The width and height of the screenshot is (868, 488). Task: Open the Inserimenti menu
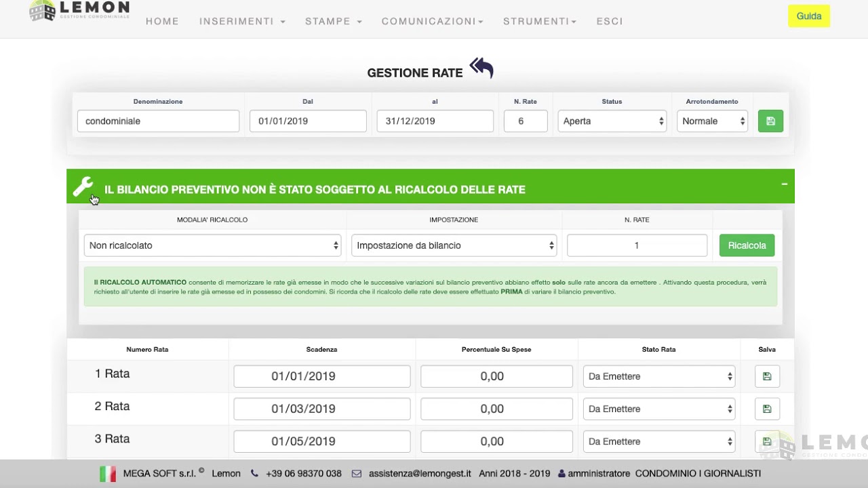click(x=242, y=22)
